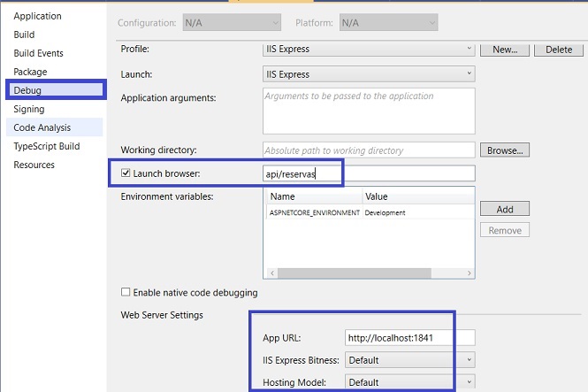Image resolution: width=588 pixels, height=392 pixels.
Task: Open the Launch dropdown showing IIS Express
Action: point(369,74)
